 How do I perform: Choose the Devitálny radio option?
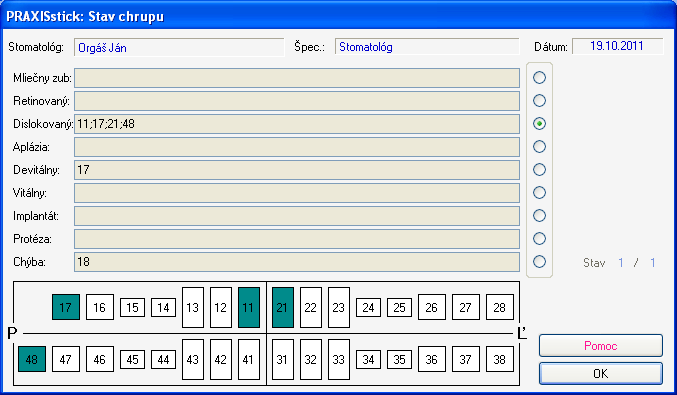coord(539,170)
